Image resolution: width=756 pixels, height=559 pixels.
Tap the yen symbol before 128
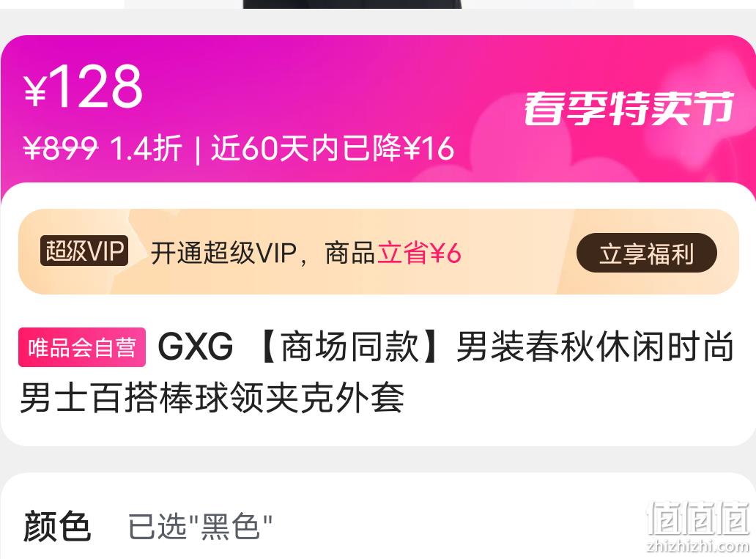tap(35, 92)
